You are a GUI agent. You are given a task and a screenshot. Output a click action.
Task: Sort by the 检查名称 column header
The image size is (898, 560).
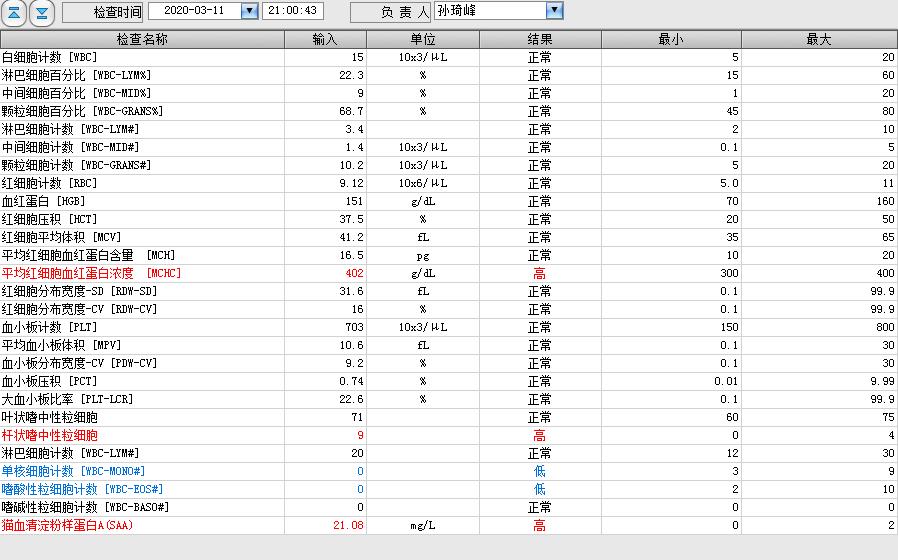(142, 39)
